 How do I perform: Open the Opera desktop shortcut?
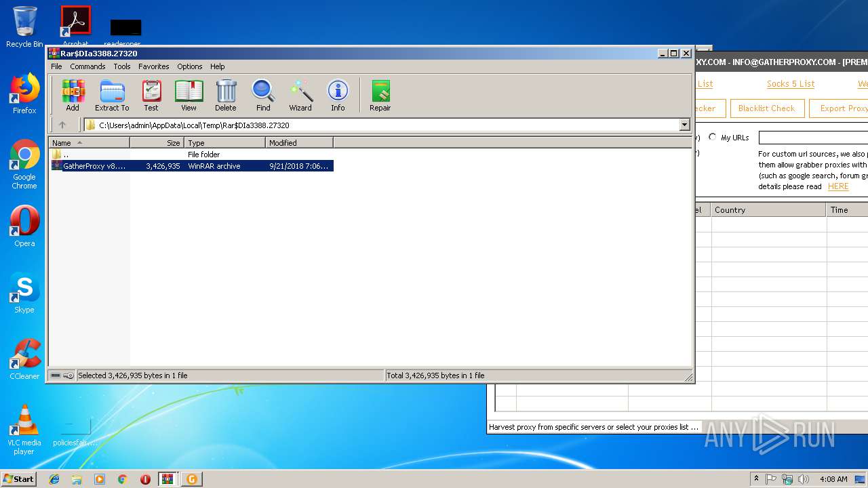(24, 226)
